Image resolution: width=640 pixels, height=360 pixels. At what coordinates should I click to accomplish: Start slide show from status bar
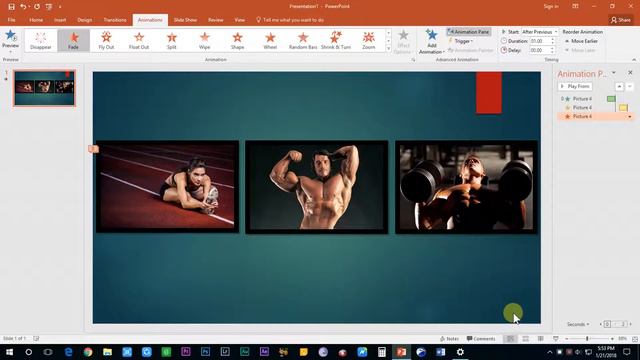pyautogui.click(x=556, y=339)
